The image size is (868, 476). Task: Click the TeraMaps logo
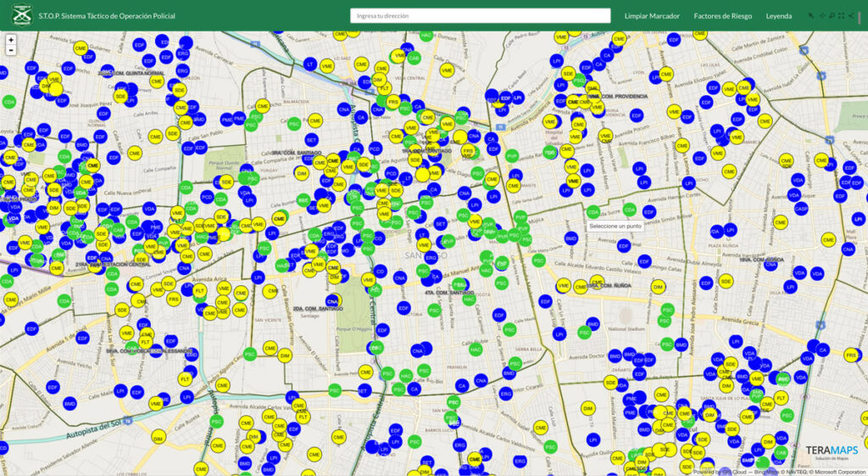coord(831,451)
